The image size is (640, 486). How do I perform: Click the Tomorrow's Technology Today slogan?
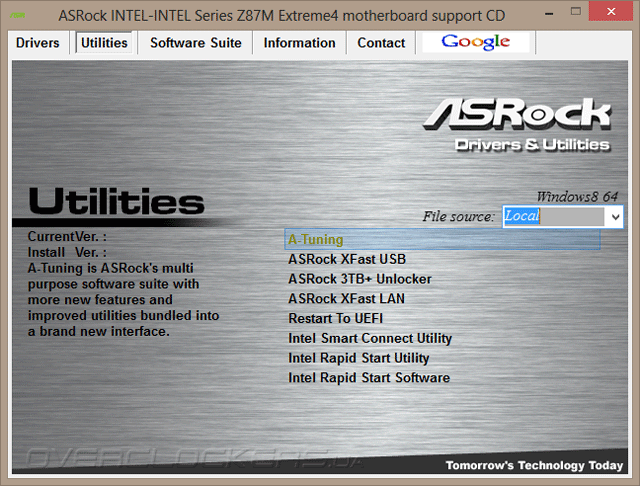[534, 465]
